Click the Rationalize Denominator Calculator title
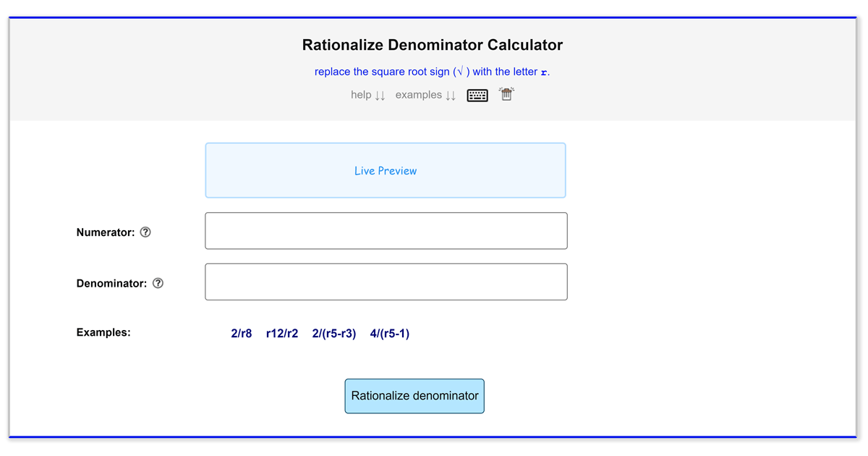The width and height of the screenshot is (868, 456). (x=432, y=45)
